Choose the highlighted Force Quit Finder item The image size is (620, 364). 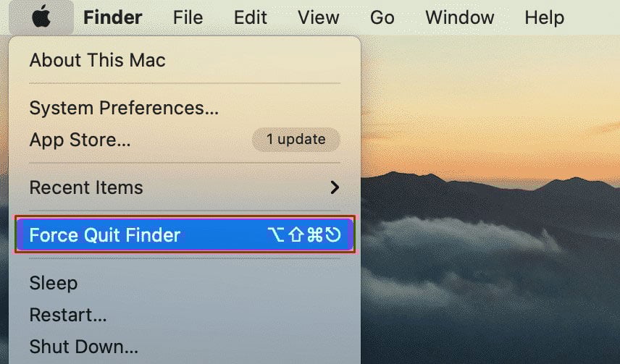(185, 234)
